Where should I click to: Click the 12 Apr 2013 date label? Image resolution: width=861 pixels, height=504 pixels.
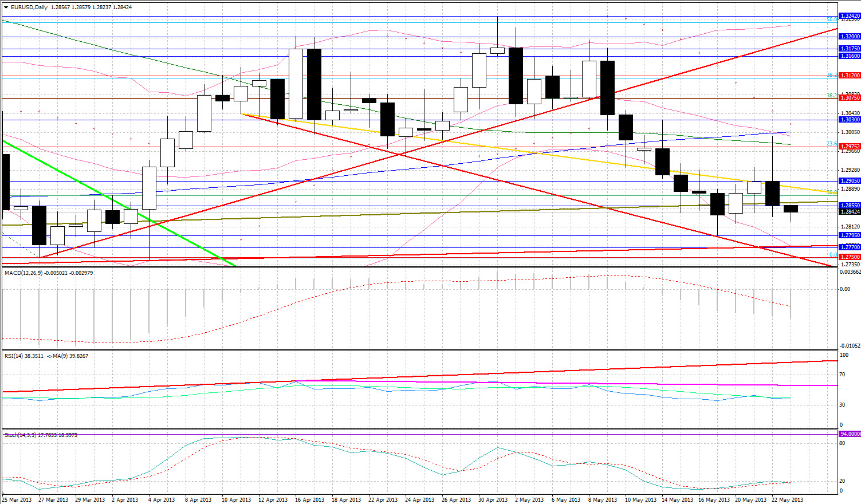click(x=273, y=499)
